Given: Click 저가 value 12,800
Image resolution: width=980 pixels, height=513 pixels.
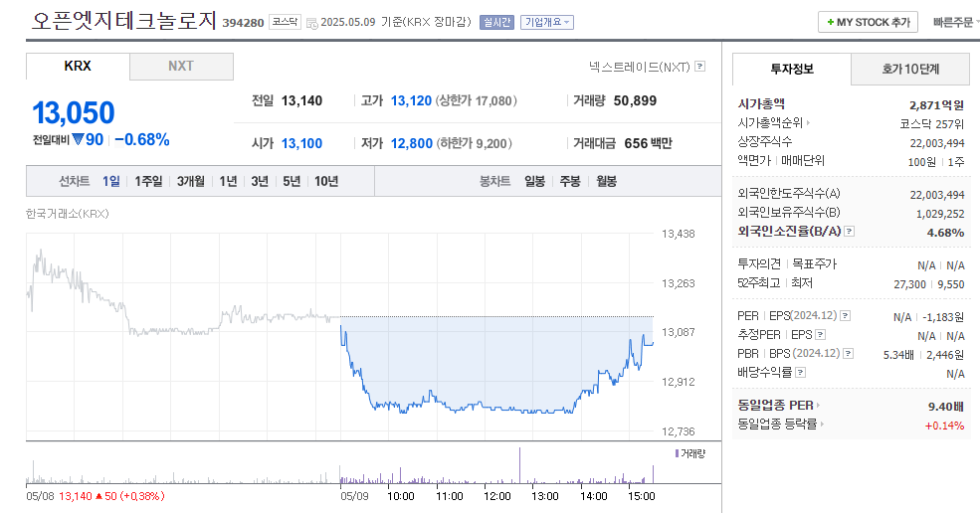Looking at the screenshot, I should pyautogui.click(x=411, y=143).
